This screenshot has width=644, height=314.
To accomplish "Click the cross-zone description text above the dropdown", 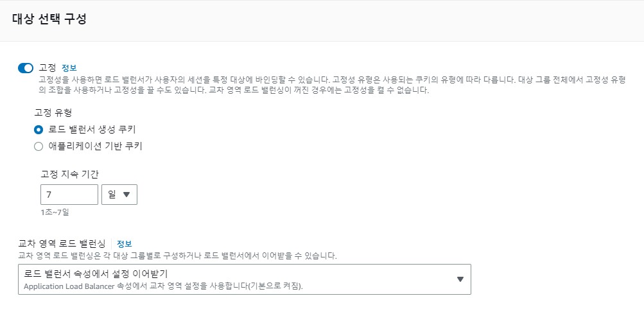I will (177, 256).
